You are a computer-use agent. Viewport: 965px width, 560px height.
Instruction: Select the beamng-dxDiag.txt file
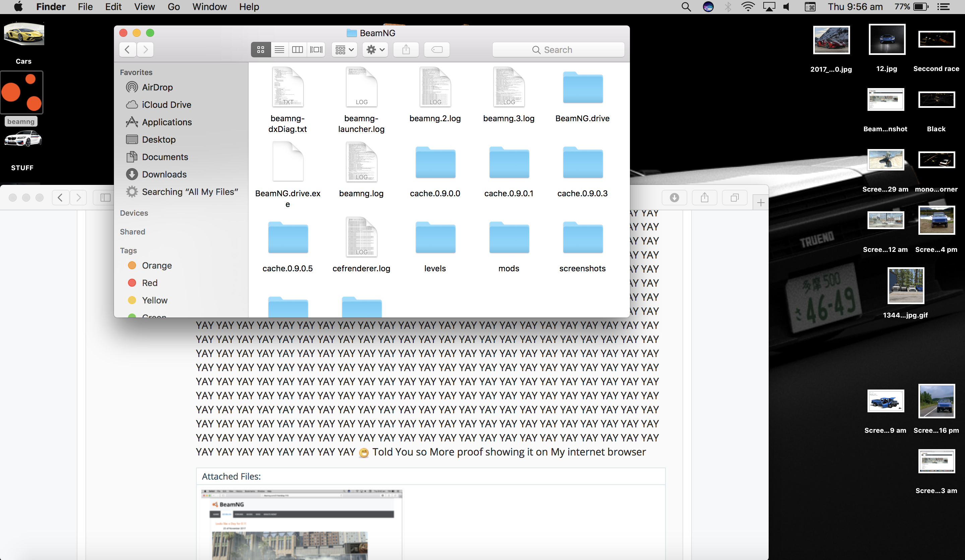(287, 100)
